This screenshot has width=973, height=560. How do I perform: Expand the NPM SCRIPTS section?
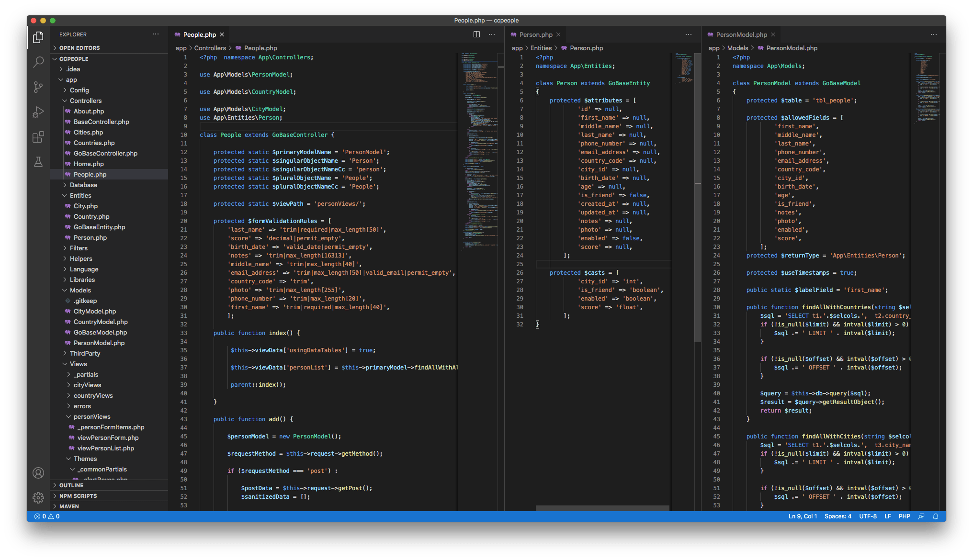(x=78, y=496)
